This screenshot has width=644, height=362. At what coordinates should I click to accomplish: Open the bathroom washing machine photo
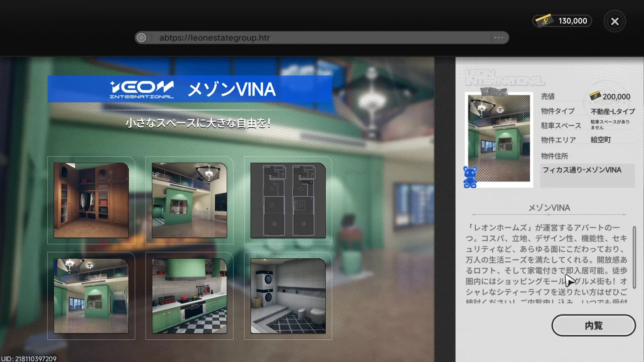click(288, 296)
